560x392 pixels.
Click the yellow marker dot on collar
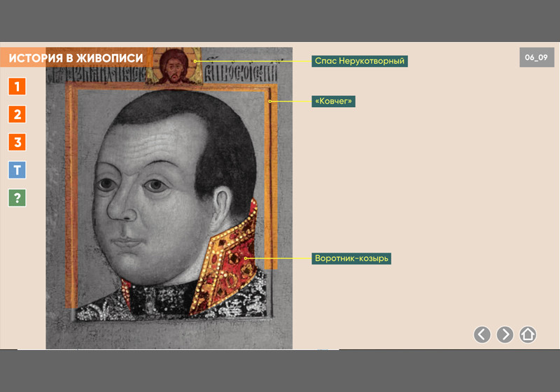[x=246, y=258]
